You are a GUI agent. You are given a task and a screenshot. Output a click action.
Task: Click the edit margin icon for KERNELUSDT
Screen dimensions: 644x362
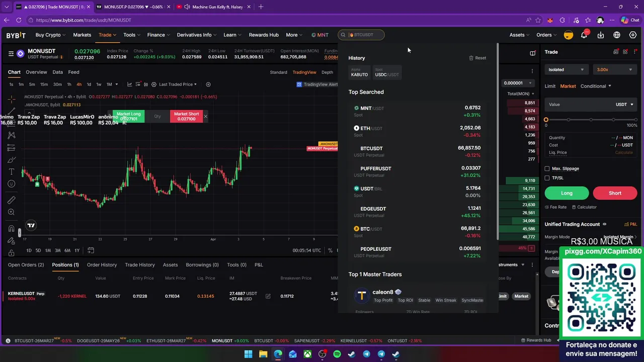(x=268, y=296)
